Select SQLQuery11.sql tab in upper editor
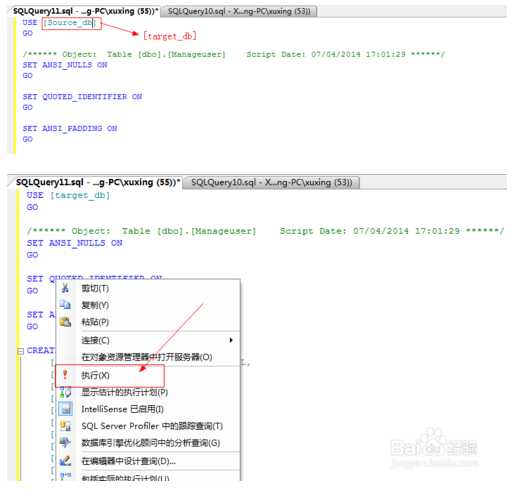The width and height of the screenshot is (519, 493). tap(85, 11)
